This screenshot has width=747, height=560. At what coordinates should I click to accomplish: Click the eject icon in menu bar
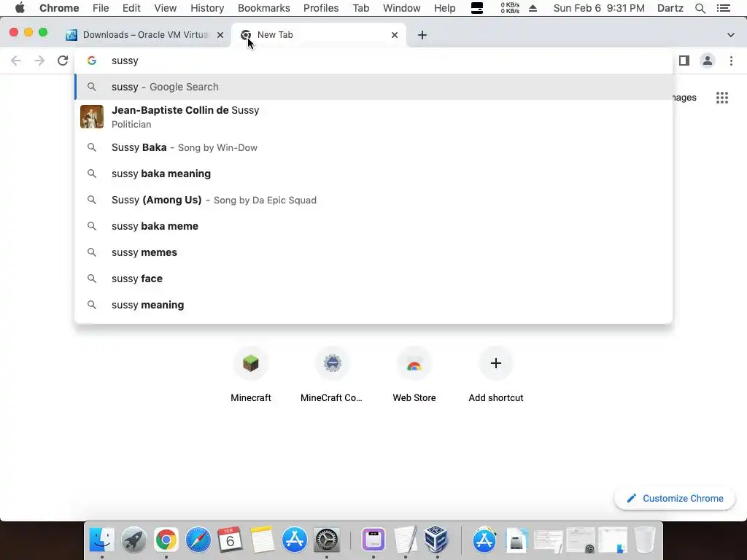coord(533,8)
